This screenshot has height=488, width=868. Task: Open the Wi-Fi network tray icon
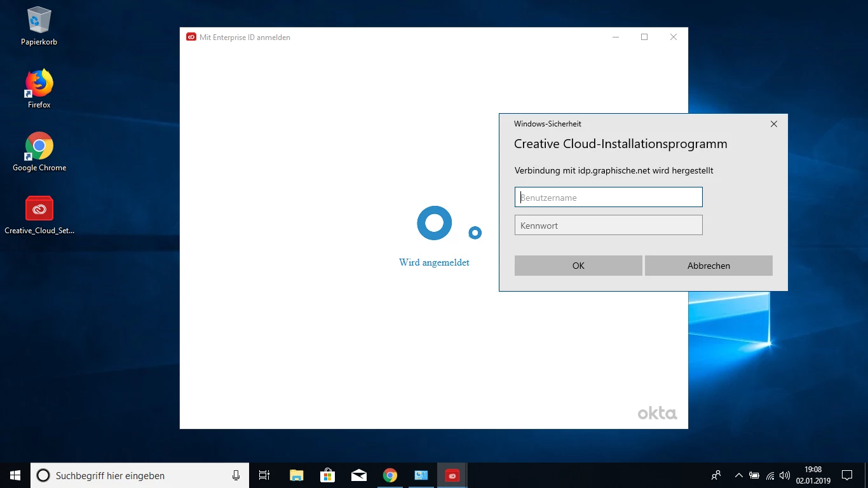(770, 475)
